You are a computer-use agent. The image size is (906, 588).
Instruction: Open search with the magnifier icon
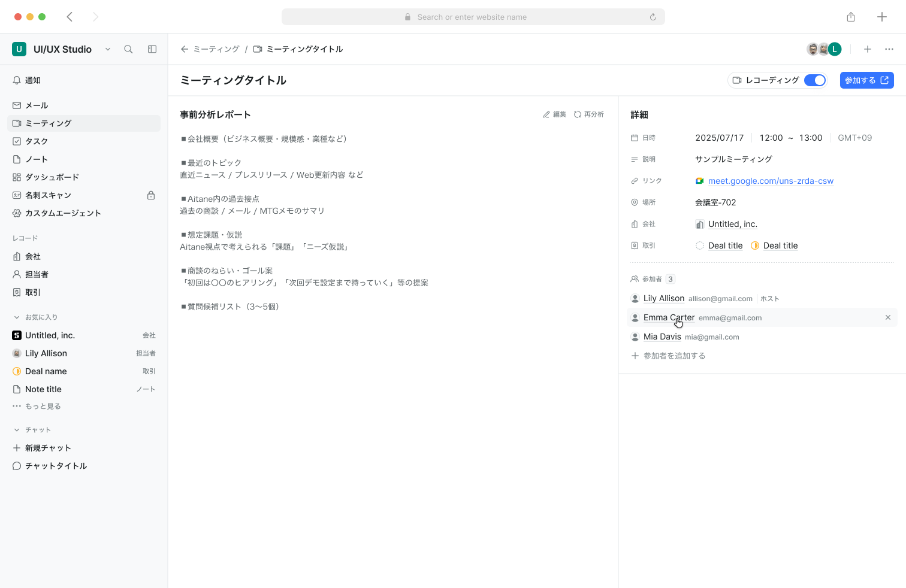(128, 49)
